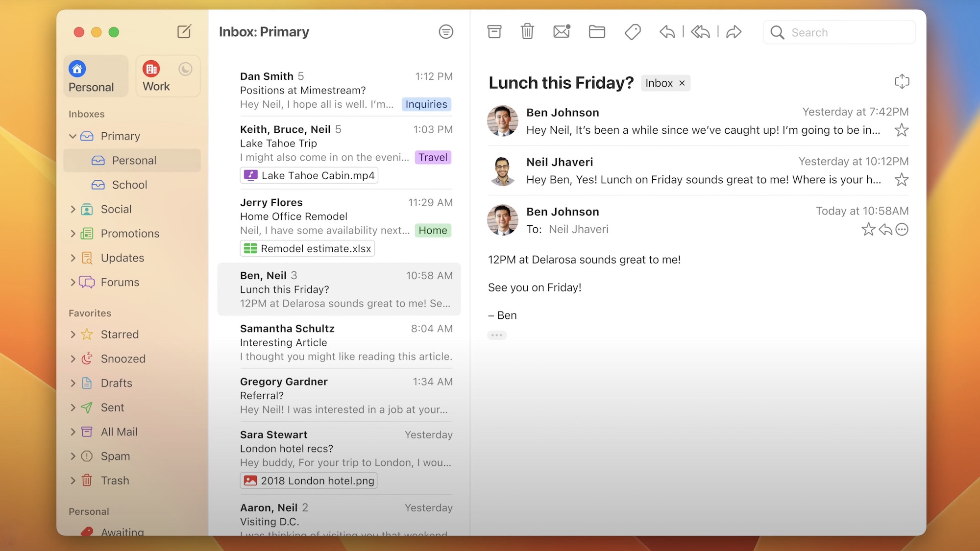Viewport: 980px width, 551px height.
Task: Click the Inquiries label tag
Action: (x=426, y=104)
